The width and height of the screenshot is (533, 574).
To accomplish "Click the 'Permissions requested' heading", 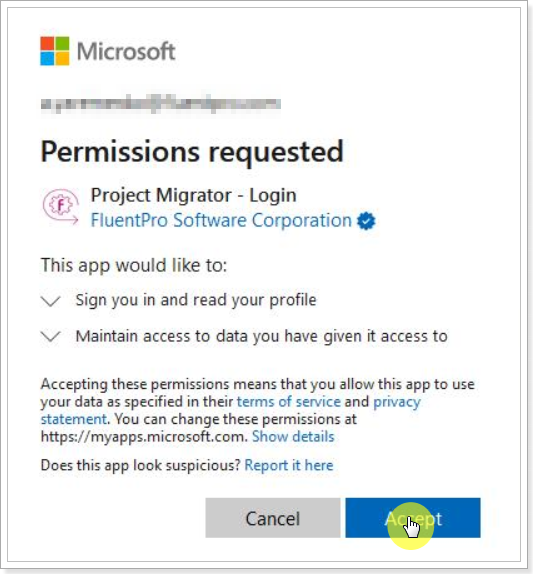I will coord(192,152).
